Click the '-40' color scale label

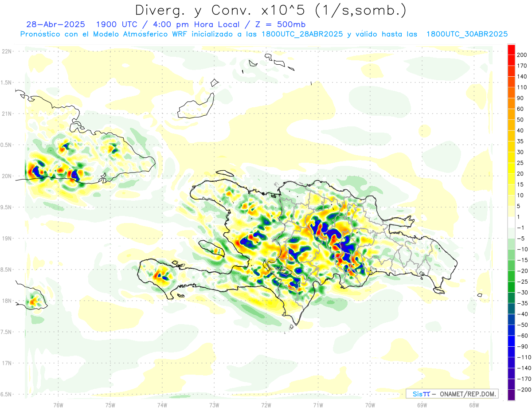(522, 314)
